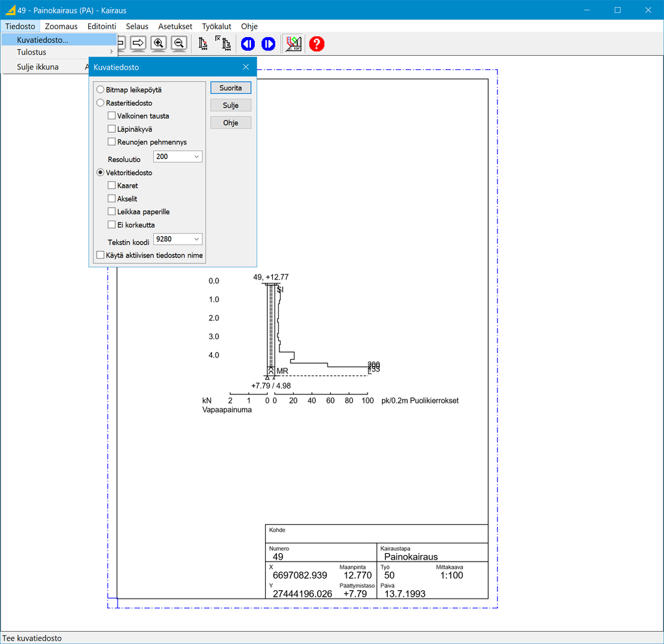Tick the Leikkaa paperille checkbox
The width and height of the screenshot is (664, 644).
[112, 212]
